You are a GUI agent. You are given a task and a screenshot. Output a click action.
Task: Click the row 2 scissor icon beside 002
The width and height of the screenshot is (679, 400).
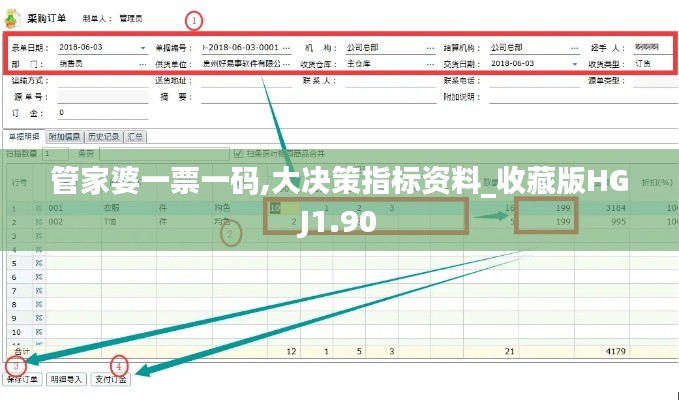click(x=39, y=222)
